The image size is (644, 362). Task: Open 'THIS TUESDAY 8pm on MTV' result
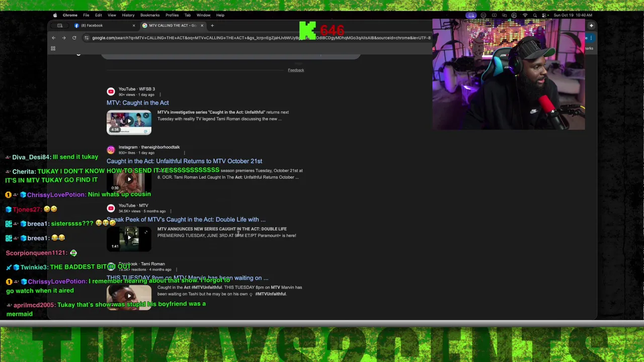click(187, 278)
